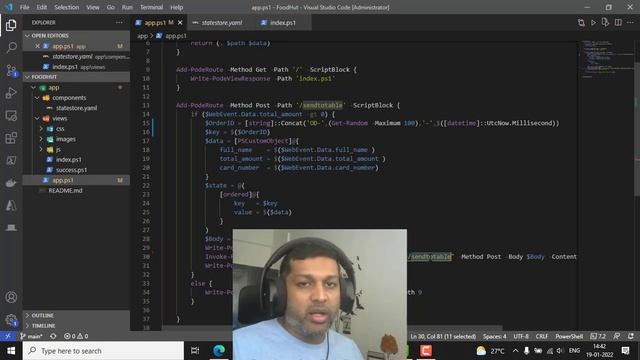The image size is (640, 360).
Task: Change the PowerShell language mode
Action: [x=569, y=336]
